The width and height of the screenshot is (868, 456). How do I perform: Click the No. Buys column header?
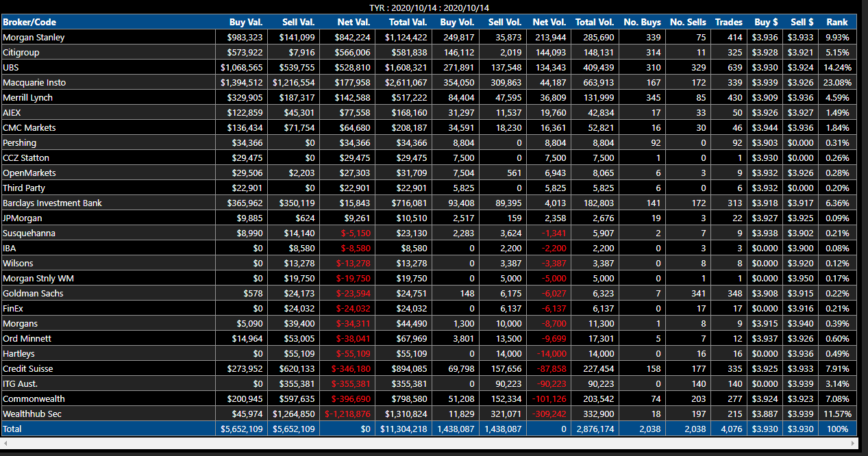tap(641, 22)
